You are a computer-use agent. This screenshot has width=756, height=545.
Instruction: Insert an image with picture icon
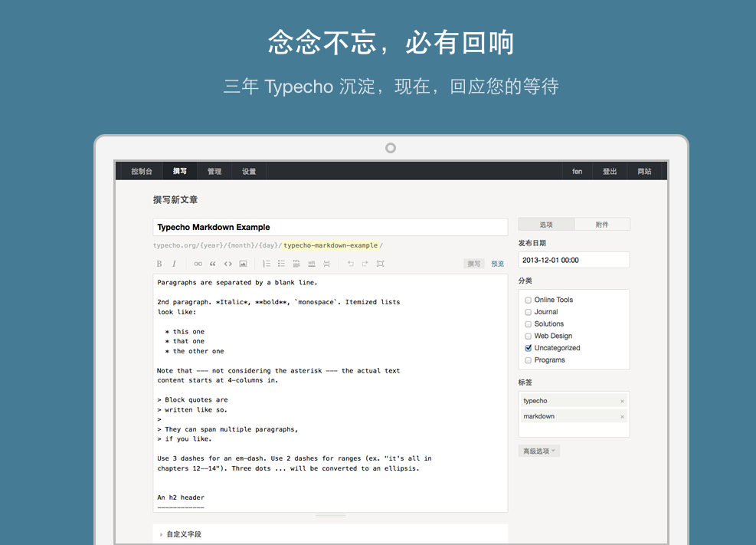(x=243, y=264)
